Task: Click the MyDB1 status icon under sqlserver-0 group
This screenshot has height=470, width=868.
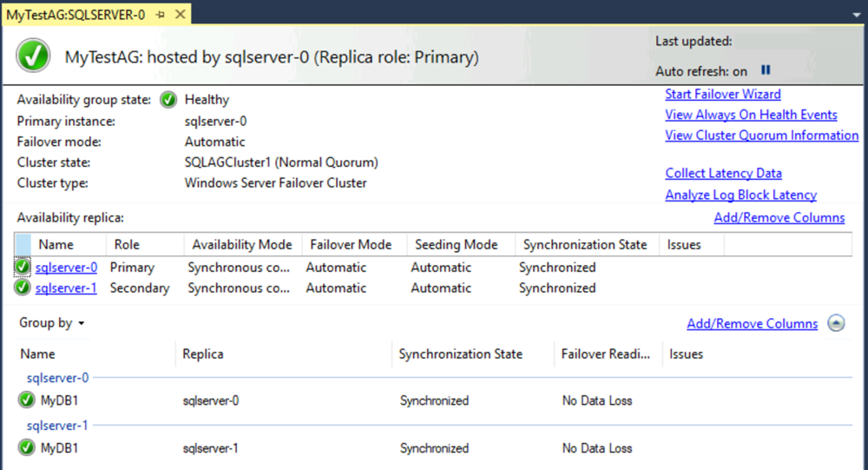Action: (x=27, y=400)
